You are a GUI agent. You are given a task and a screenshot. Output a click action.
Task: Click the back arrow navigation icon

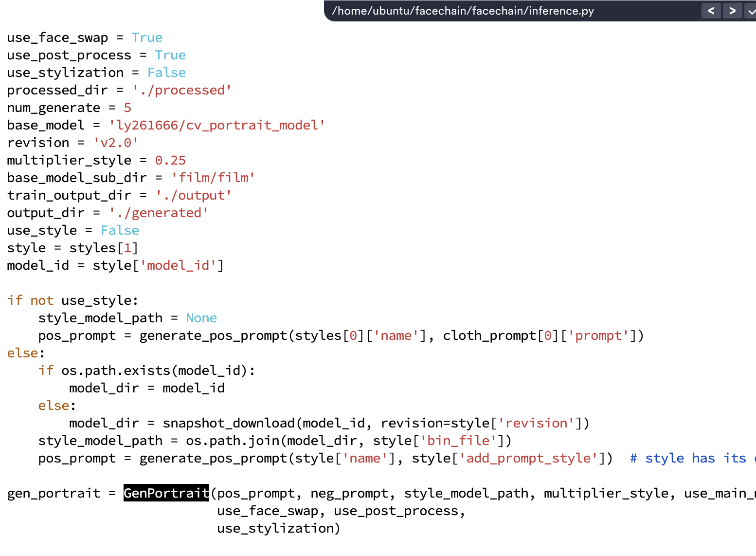click(x=711, y=10)
